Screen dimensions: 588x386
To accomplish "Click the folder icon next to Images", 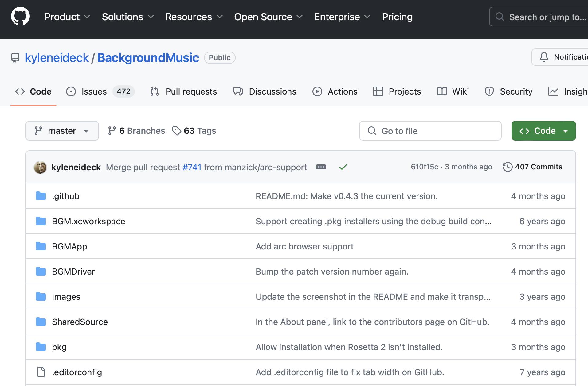I will tap(41, 296).
